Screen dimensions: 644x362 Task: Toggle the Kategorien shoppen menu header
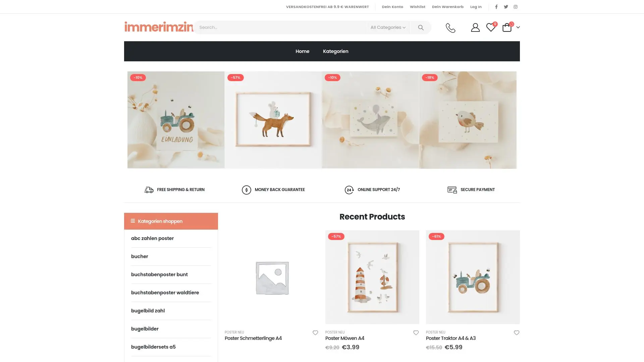tap(171, 221)
